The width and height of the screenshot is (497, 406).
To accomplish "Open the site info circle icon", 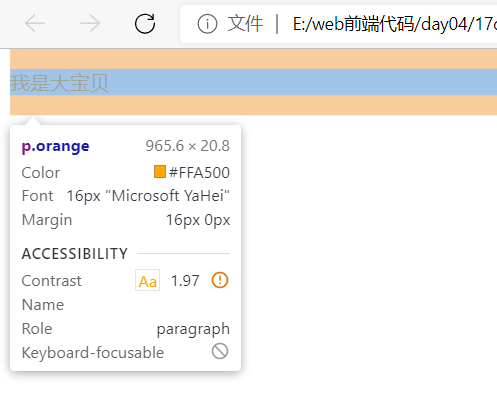I will tap(207, 24).
